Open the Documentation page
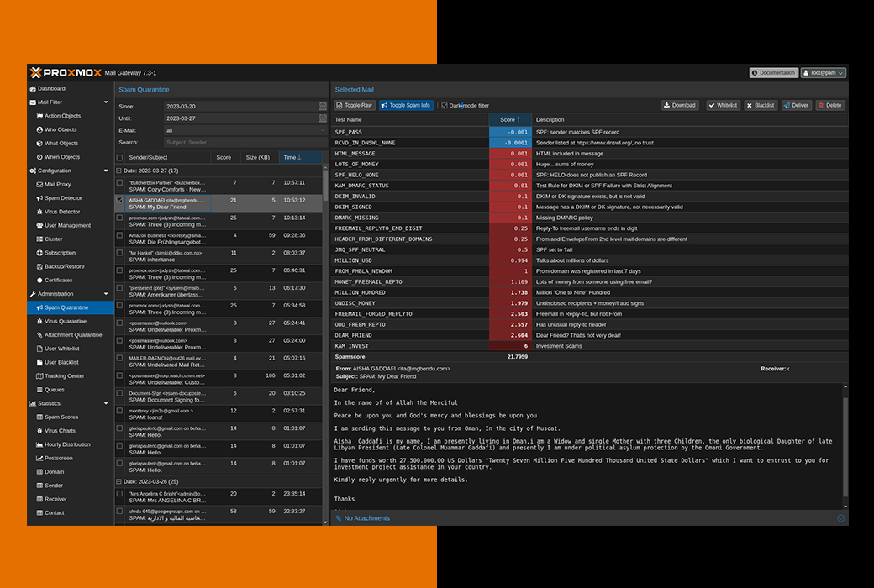The width and height of the screenshot is (874, 588). click(x=774, y=73)
